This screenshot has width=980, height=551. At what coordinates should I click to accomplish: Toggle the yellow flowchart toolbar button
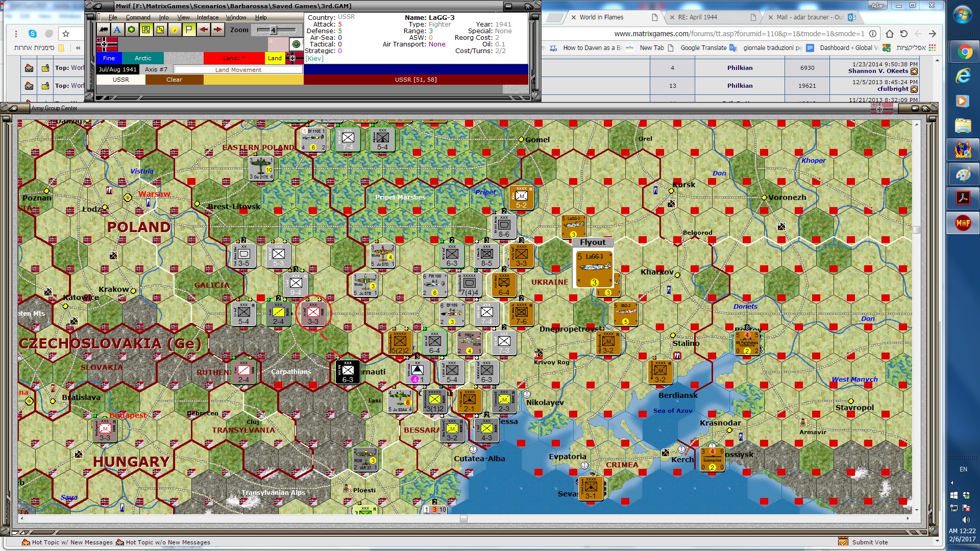146,30
